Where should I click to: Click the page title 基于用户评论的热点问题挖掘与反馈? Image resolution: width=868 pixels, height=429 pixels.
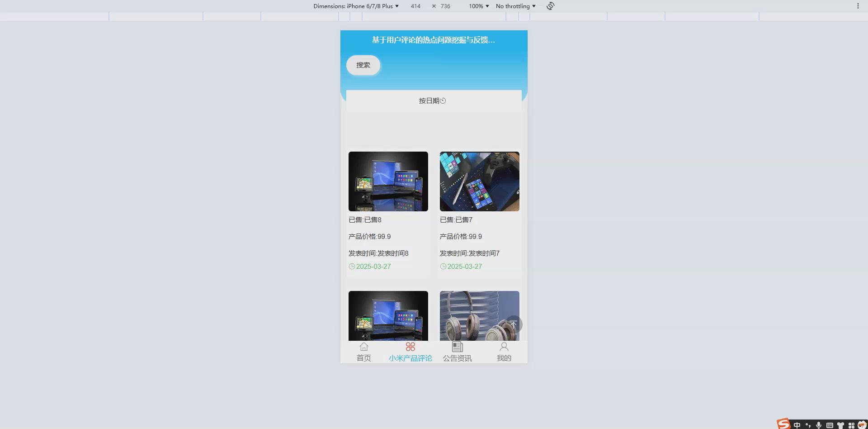click(x=434, y=40)
